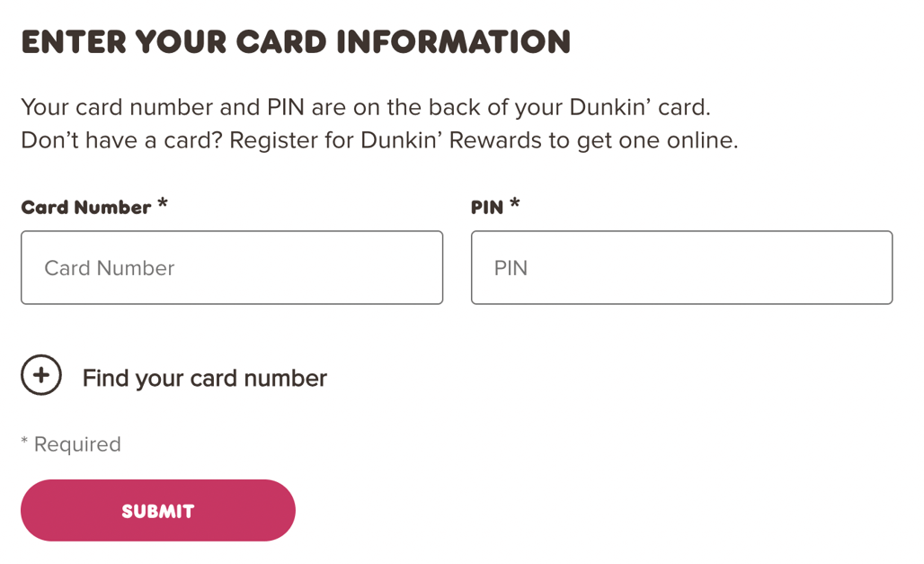Click inside the PIN input field
The image size is (924, 564).
pyautogui.click(x=681, y=267)
